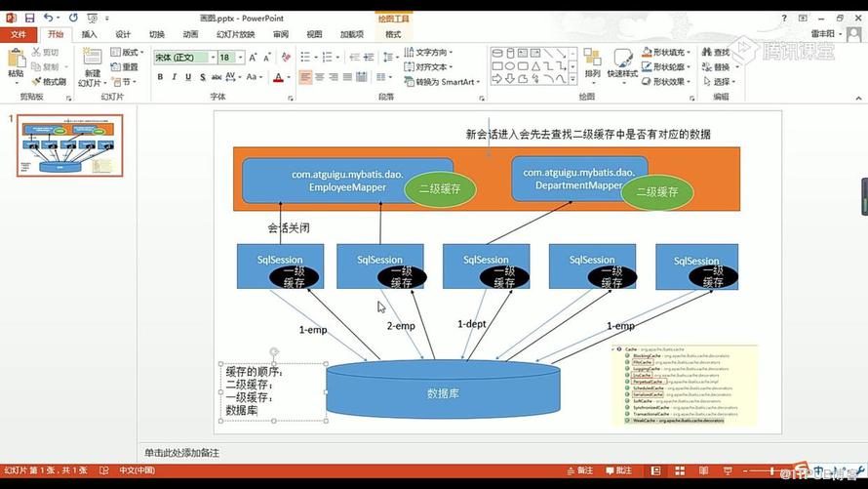Select the triangle shape in shapes gallery
The height and width of the screenshot is (489, 868).
[535, 66]
